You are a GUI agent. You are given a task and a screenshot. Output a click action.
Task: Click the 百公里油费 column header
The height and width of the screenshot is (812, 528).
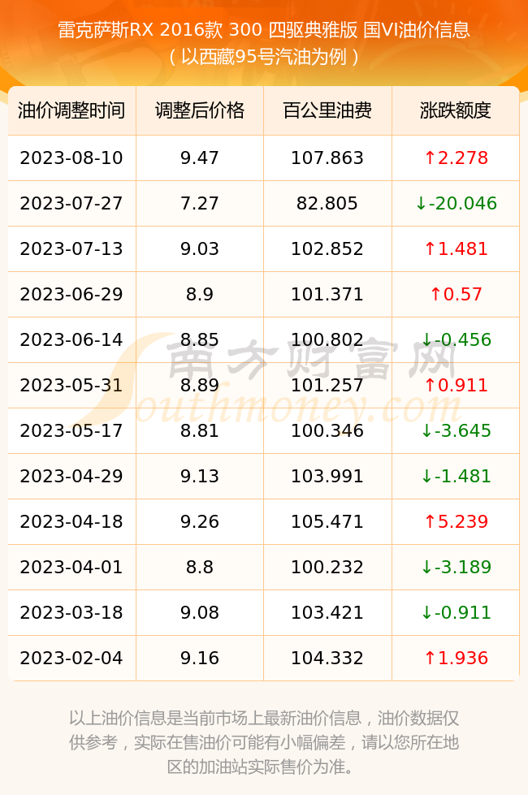(x=327, y=110)
